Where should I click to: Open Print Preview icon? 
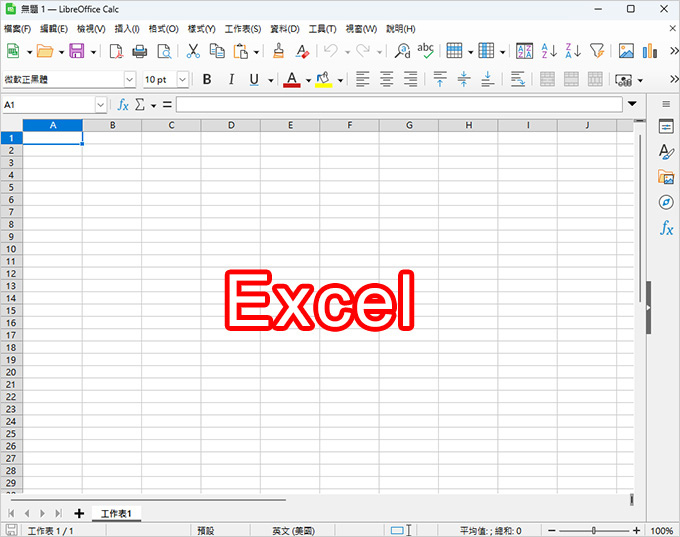(x=164, y=51)
